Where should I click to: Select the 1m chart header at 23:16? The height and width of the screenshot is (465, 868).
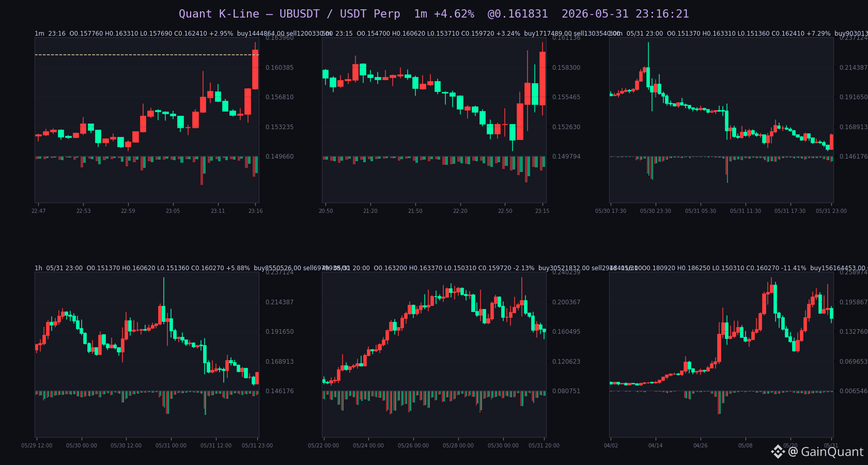(183, 34)
